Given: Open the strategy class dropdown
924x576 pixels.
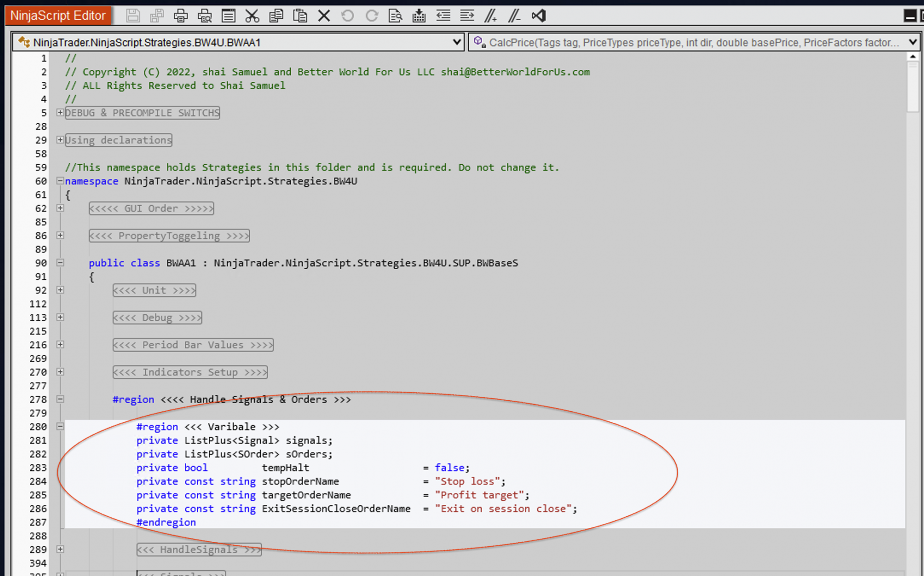Looking at the screenshot, I should click(456, 42).
